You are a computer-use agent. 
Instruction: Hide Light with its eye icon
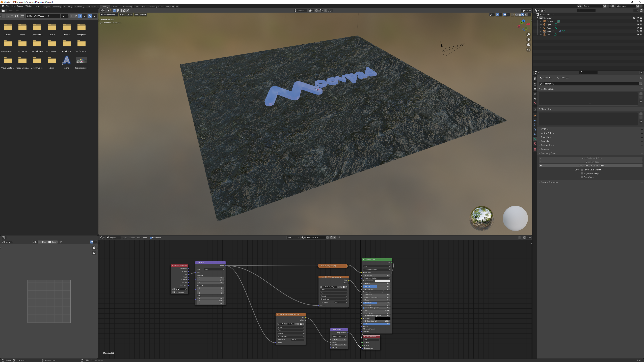click(637, 24)
